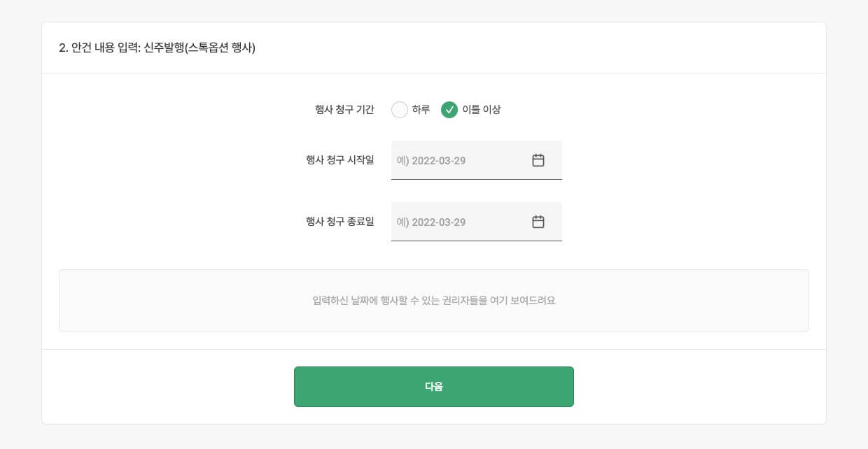Open the calendar picker for 행사 청구 시작일
868x449 pixels.
538,160
